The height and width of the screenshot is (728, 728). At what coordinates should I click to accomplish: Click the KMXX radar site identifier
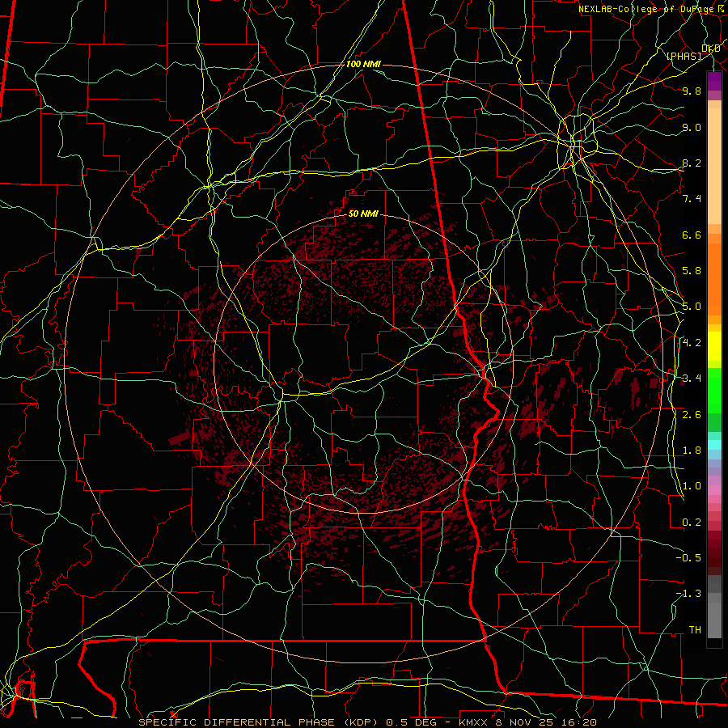pyautogui.click(x=473, y=722)
